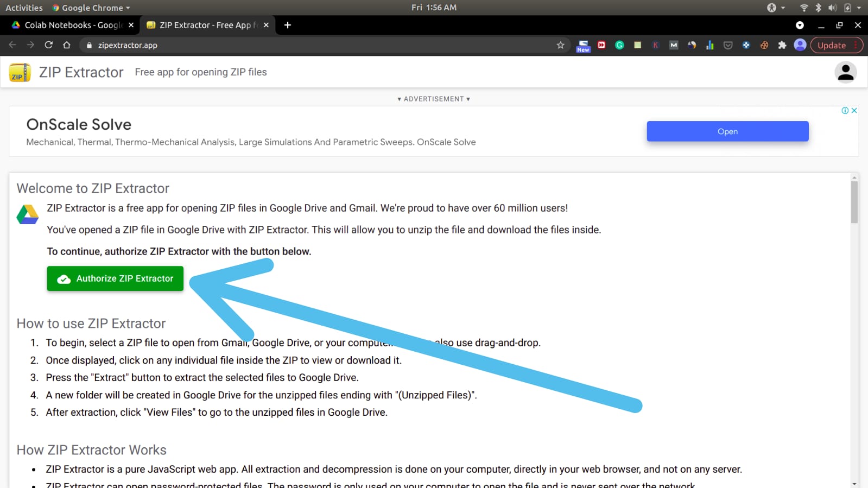Open the K extension icon
The width and height of the screenshot is (868, 488).
click(656, 45)
